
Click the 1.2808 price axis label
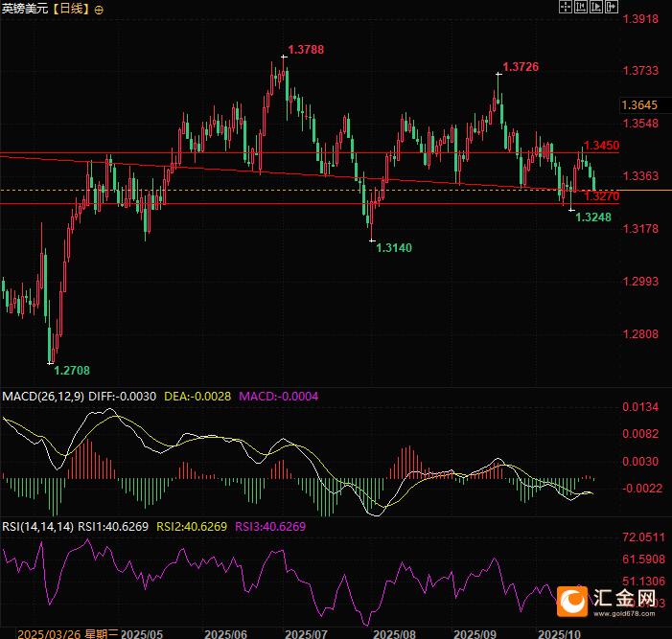640,334
